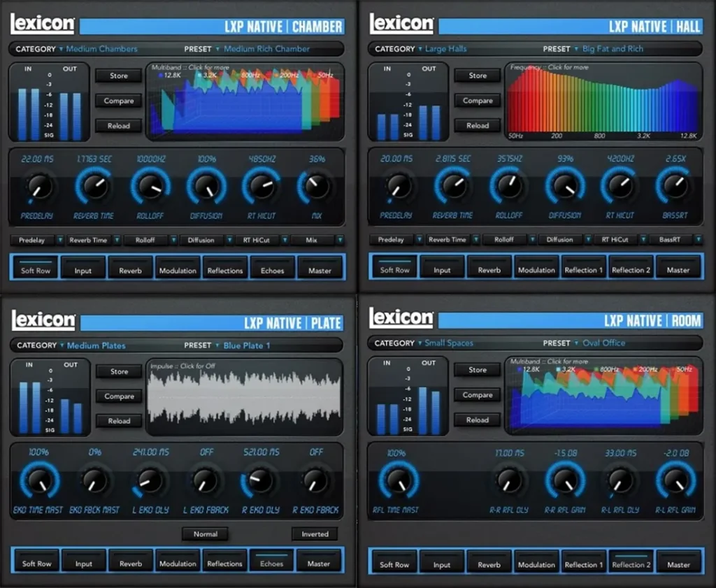716x588 pixels.
Task: Adjust the Mix knob in Chamber plugin
Action: coord(315,186)
